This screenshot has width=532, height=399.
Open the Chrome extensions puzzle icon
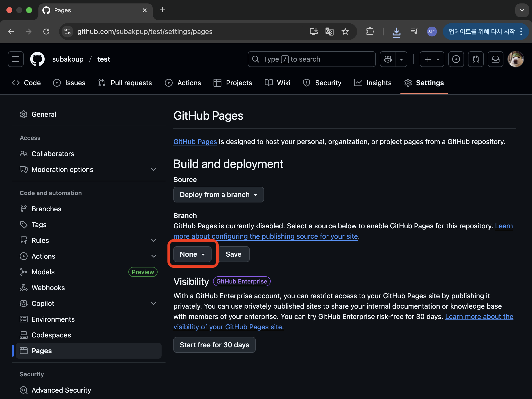coord(370,32)
